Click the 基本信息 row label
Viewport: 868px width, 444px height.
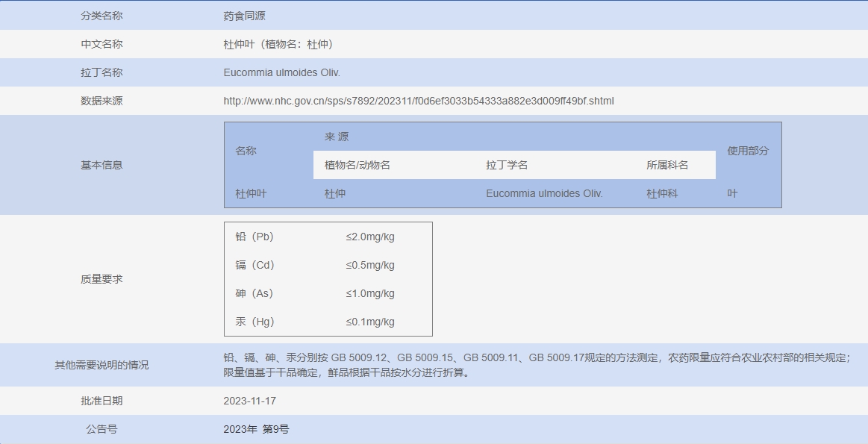(x=102, y=165)
